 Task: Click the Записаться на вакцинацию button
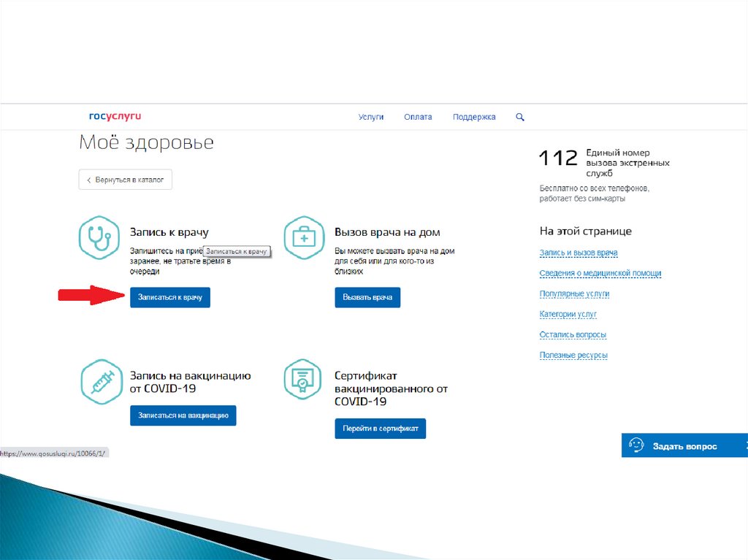tap(183, 415)
